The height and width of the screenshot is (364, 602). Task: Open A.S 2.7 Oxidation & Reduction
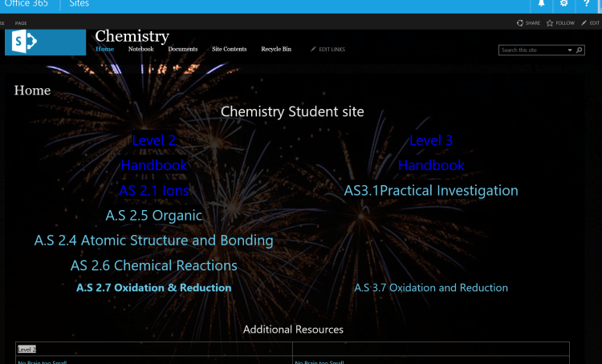pyautogui.click(x=154, y=288)
